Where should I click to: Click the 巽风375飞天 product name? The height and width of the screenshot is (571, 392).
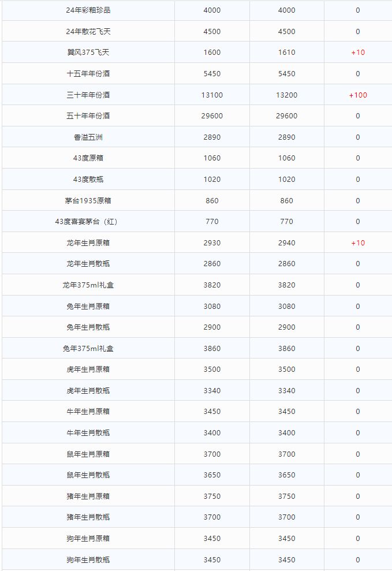pyautogui.click(x=88, y=53)
